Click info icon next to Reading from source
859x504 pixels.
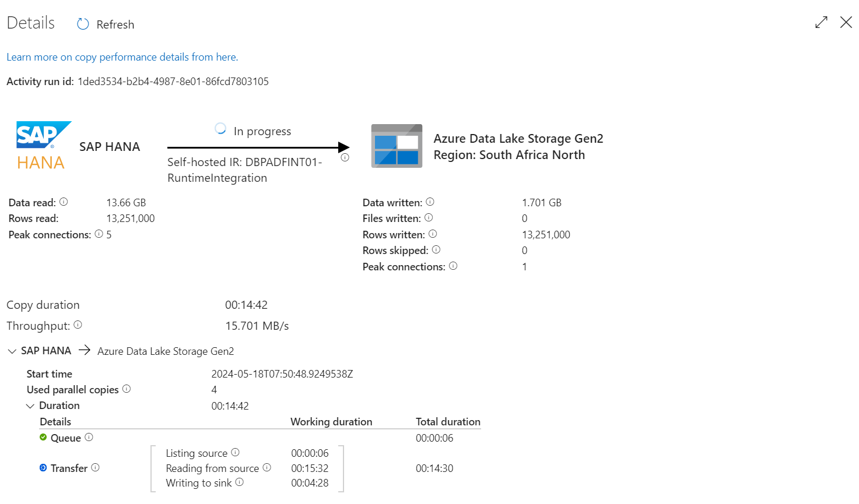click(267, 467)
